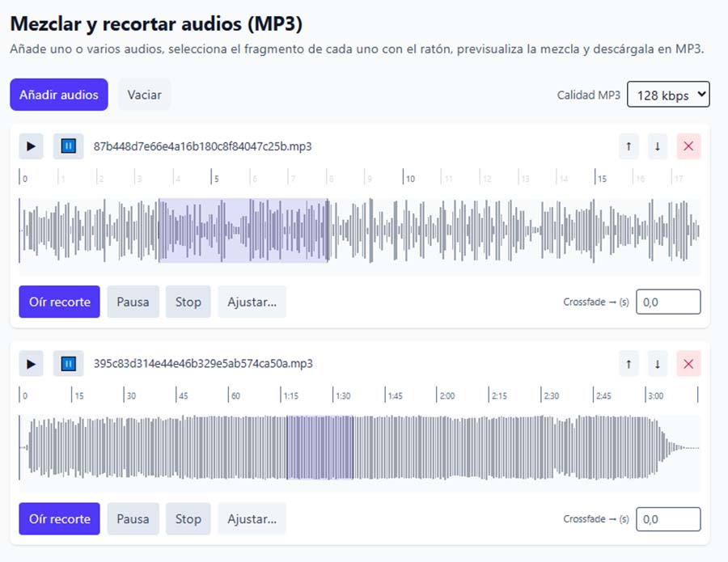Pause the second audio track using its icon

69,364
